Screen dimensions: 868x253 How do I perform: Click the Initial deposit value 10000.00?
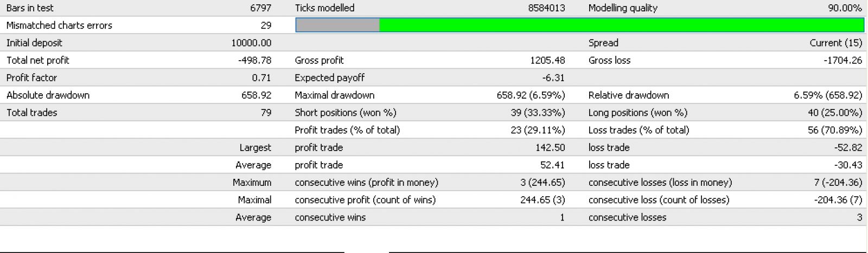coord(251,43)
